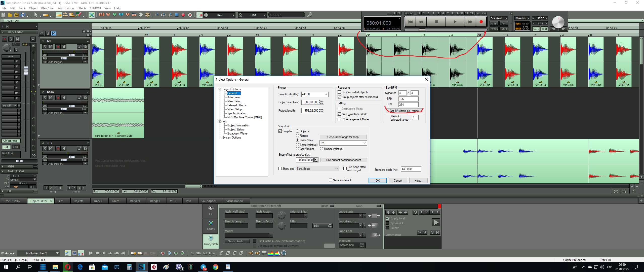Toggle the snap magnet icon
The height and width of the screenshot is (272, 644).
tap(199, 15)
